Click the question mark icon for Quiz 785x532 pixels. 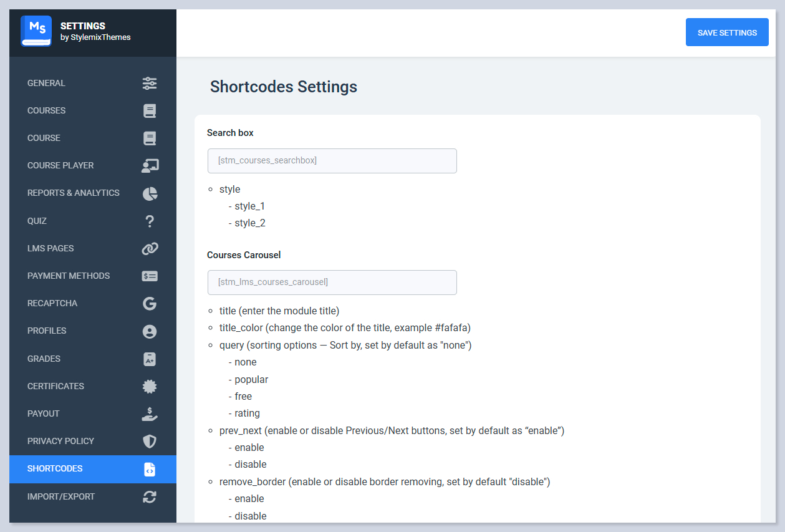(x=150, y=221)
